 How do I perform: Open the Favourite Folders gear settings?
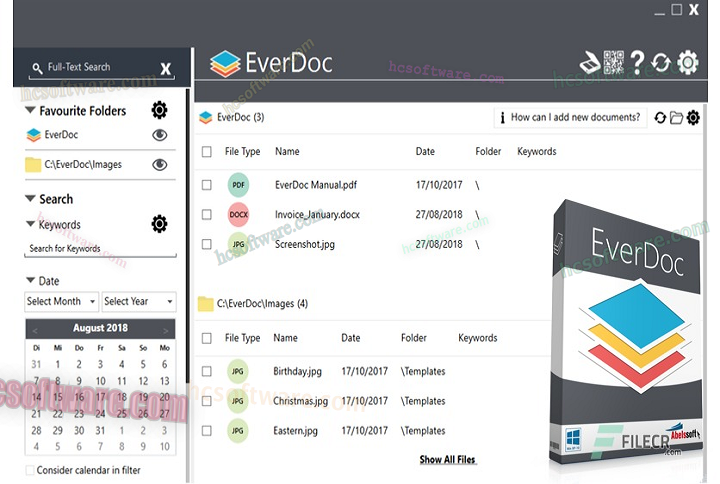(x=159, y=110)
